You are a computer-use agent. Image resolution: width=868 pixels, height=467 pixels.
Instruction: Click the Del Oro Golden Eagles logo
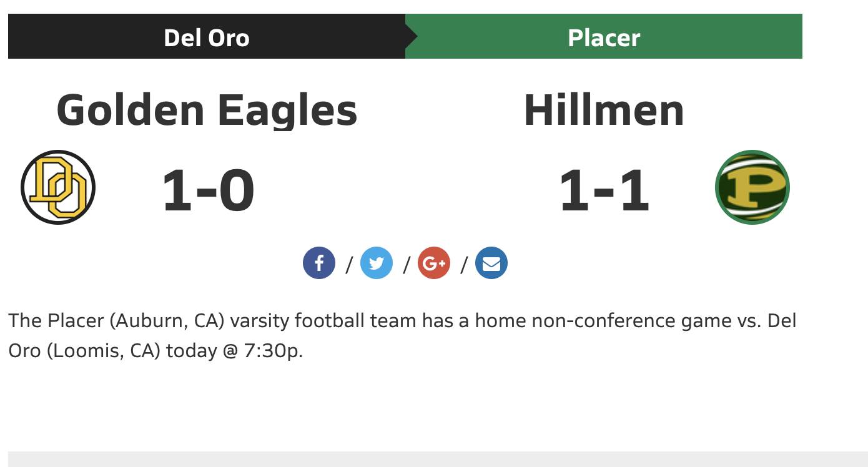click(58, 187)
